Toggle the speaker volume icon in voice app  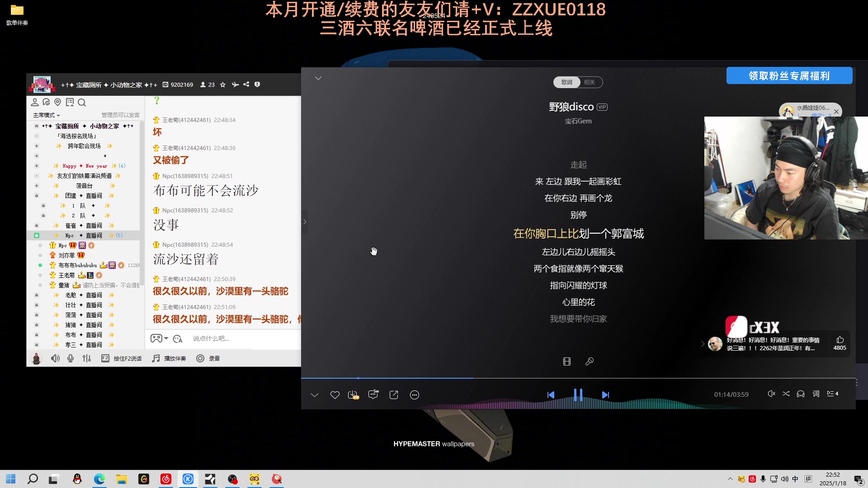(x=55, y=358)
